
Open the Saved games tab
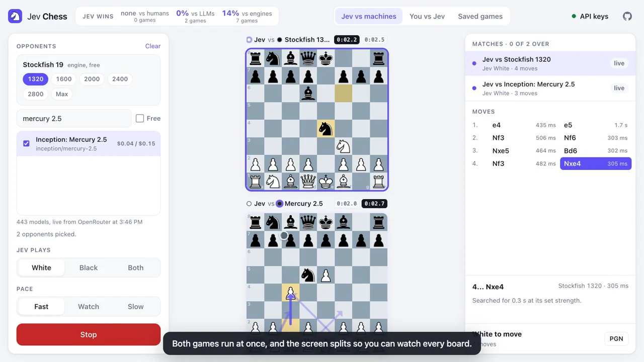(480, 16)
